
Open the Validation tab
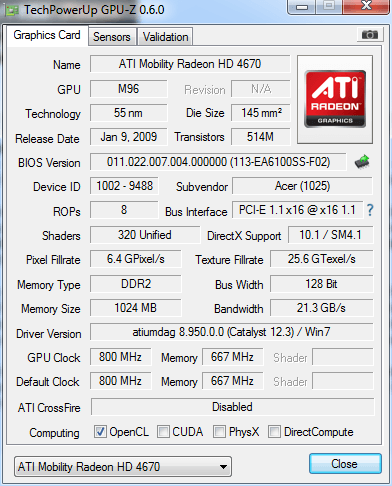coord(165,37)
